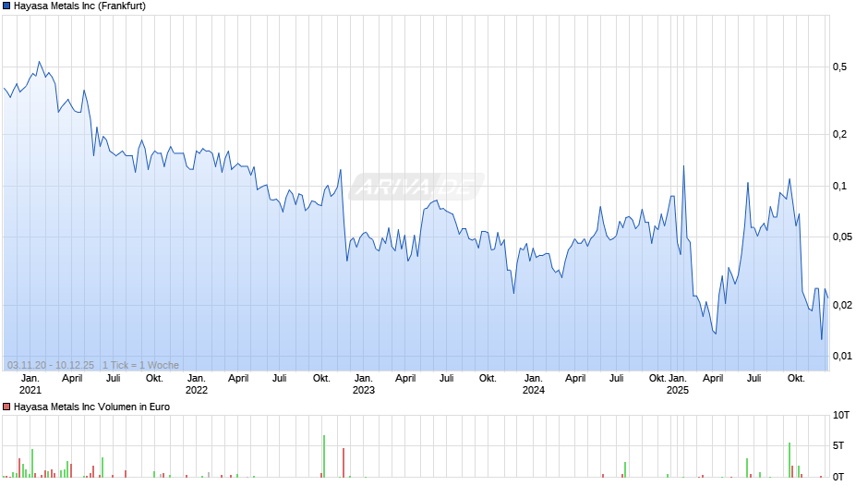Click the price peak in early 2021
This screenshot has height=486, width=868.
tap(39, 62)
